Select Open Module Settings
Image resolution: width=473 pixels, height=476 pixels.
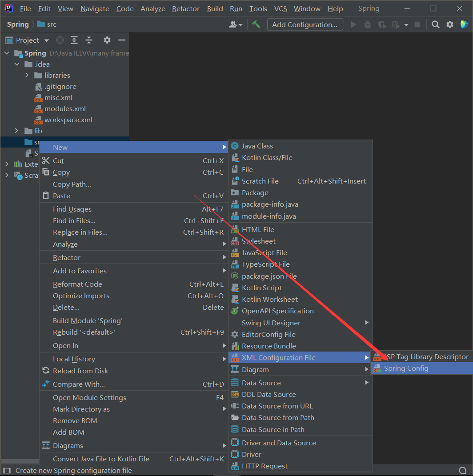(134, 398)
